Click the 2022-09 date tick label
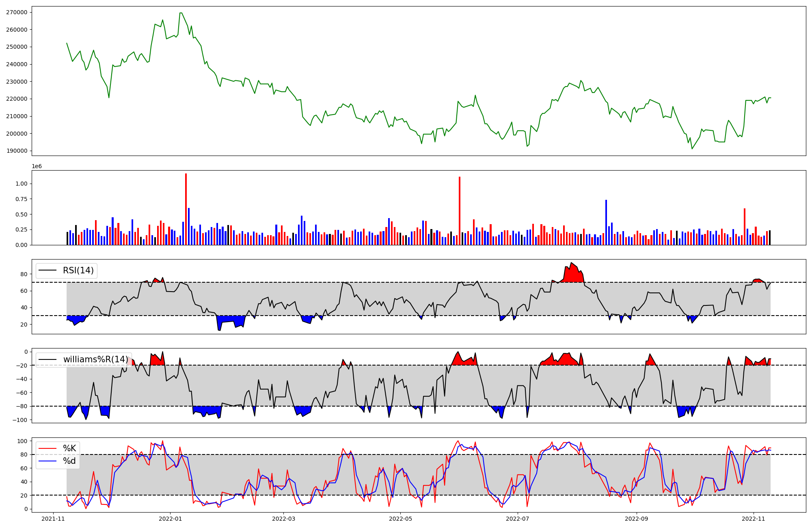Screen dimensions: 812x528 click(x=636, y=519)
